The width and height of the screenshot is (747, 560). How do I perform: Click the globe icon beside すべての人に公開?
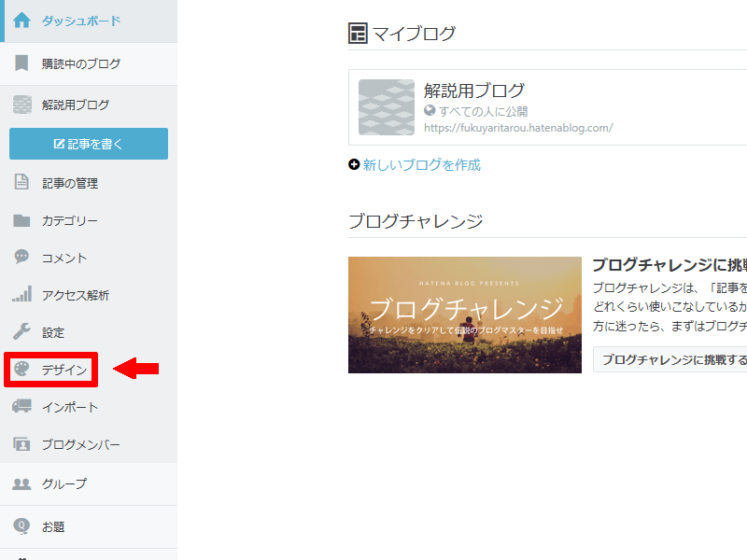(430, 110)
